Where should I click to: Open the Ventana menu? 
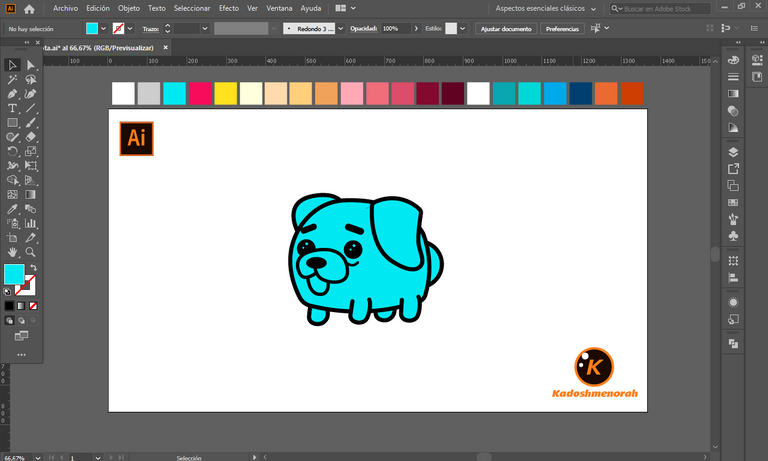coord(279,8)
